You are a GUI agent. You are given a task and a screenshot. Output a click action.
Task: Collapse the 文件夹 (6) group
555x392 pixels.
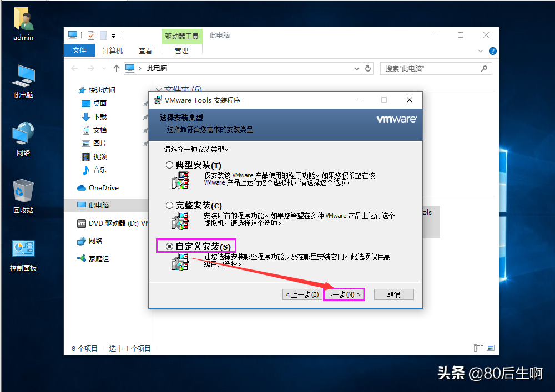159,89
